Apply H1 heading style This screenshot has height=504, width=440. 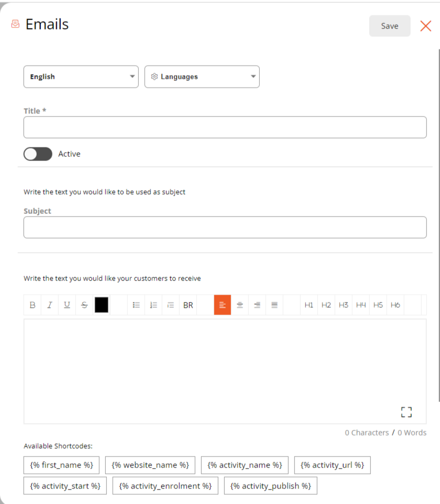click(309, 305)
